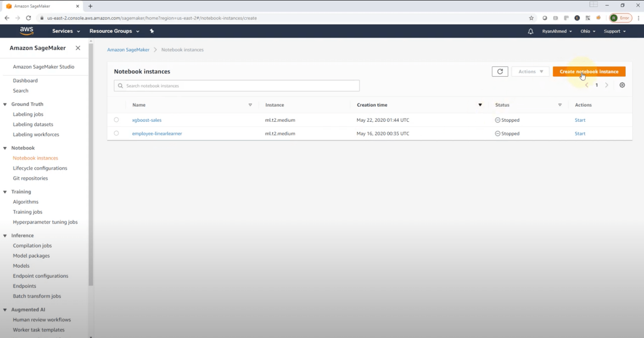Open the xgboost-sales notebook link
The width and height of the screenshot is (644, 338).
[x=147, y=120]
